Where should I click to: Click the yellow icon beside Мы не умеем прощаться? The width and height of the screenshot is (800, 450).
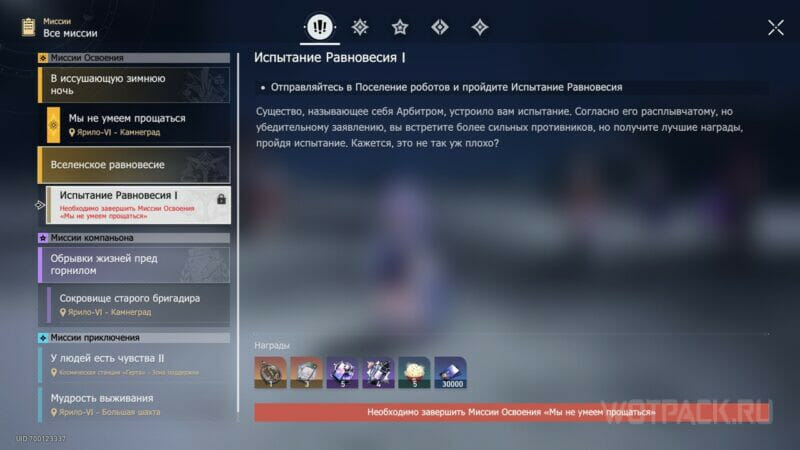[x=53, y=124]
